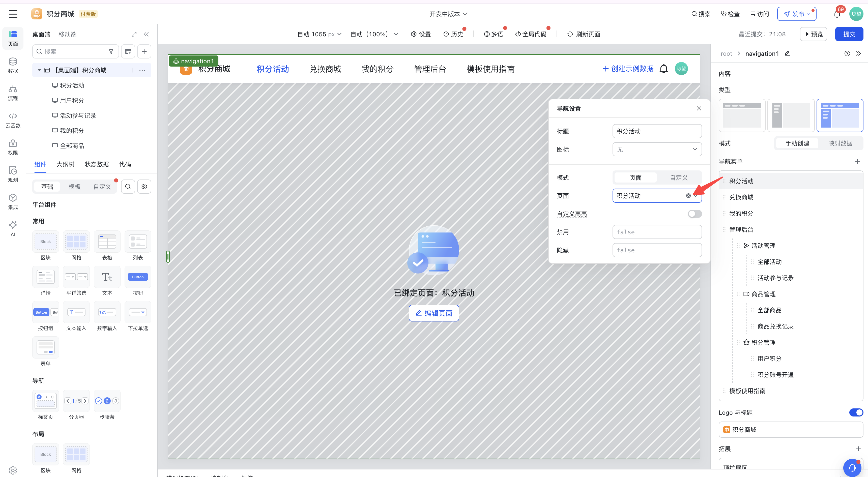
Task: Select 自定义 mode in 导航设置
Action: 679,177
